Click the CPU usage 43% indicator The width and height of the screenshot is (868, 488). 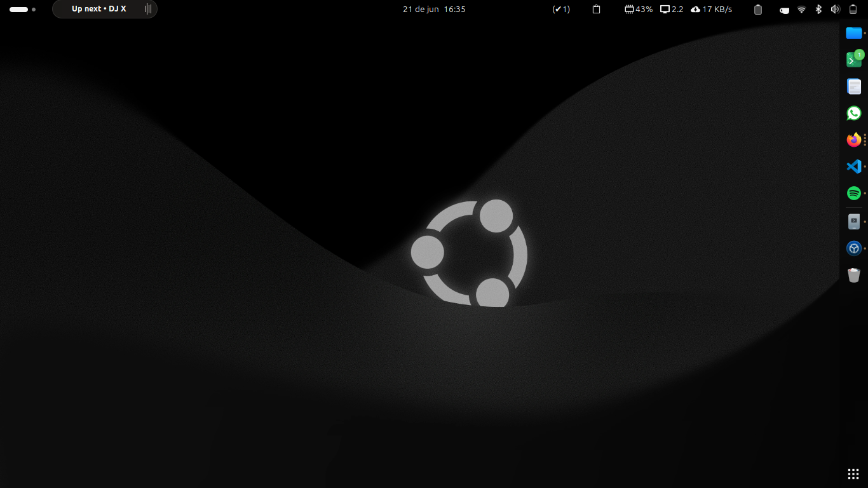(x=639, y=10)
